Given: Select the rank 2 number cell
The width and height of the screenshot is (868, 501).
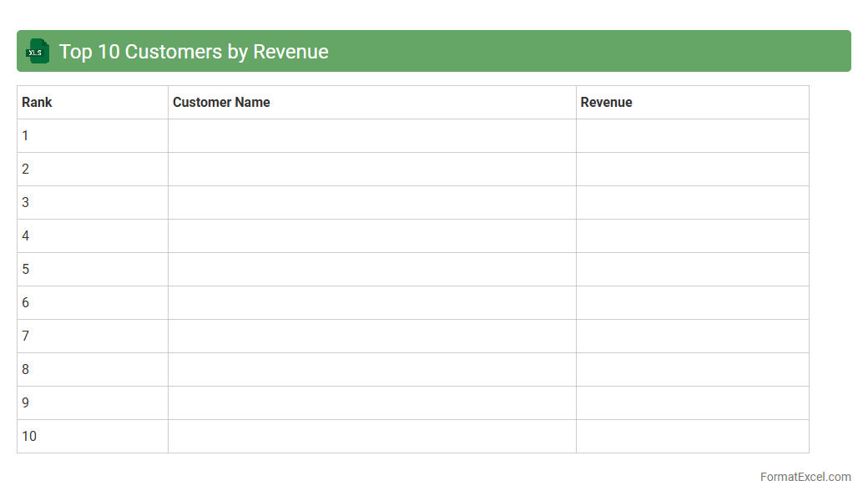Looking at the screenshot, I should point(92,169).
